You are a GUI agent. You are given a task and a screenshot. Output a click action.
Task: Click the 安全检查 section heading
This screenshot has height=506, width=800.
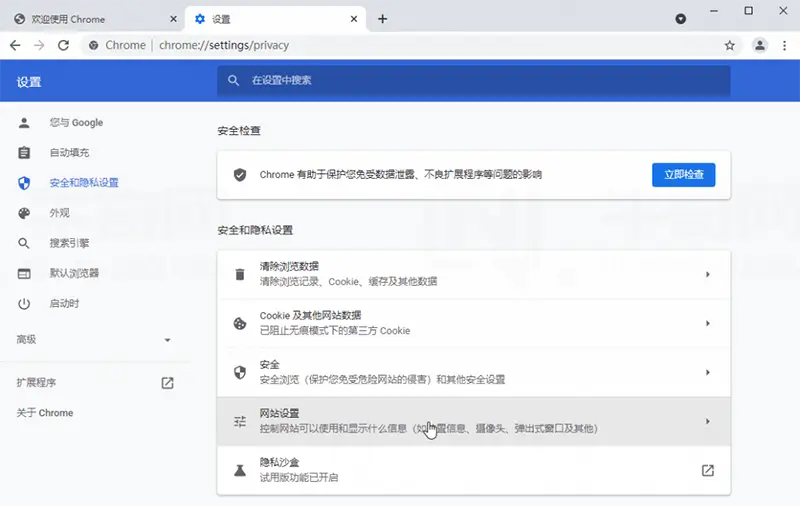point(239,131)
